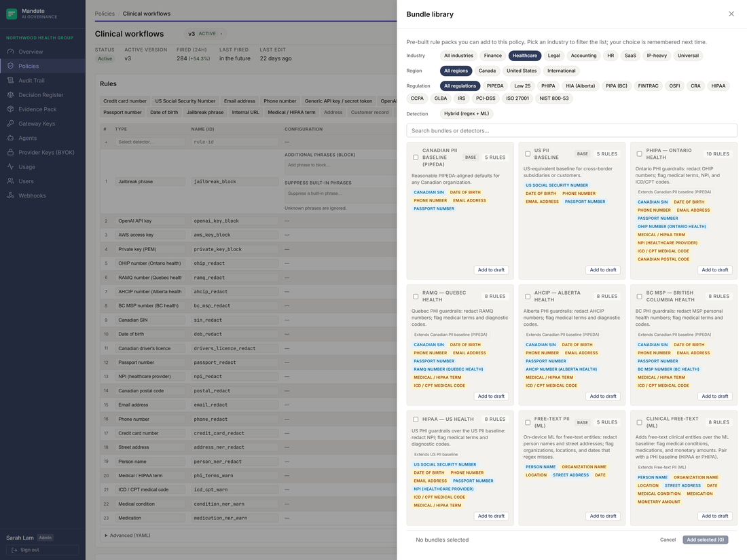The width and height of the screenshot is (747, 560).
Task: Tick the Free-text PII (ML) checkbox
Action: 528,422
